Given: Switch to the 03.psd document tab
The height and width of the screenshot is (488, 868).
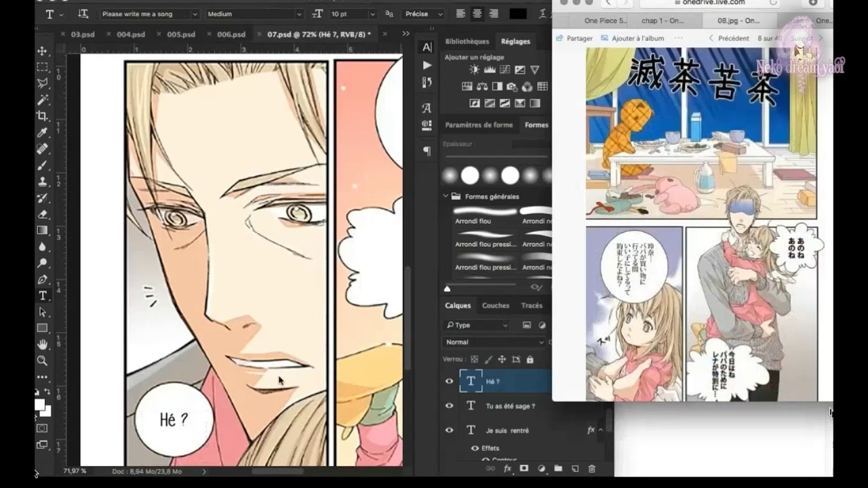Looking at the screenshot, I should coord(82,34).
